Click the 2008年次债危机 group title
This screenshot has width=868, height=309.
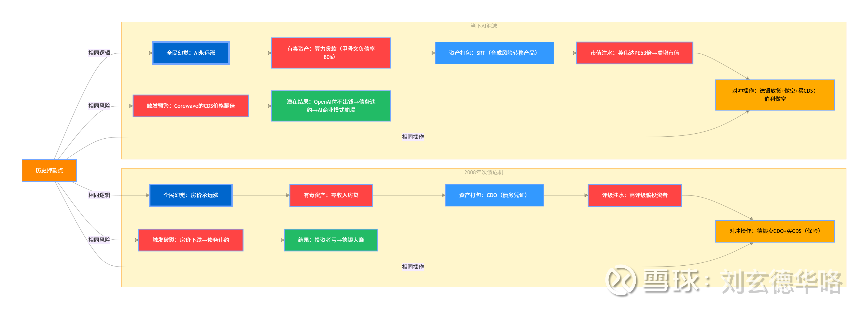pyautogui.click(x=484, y=172)
